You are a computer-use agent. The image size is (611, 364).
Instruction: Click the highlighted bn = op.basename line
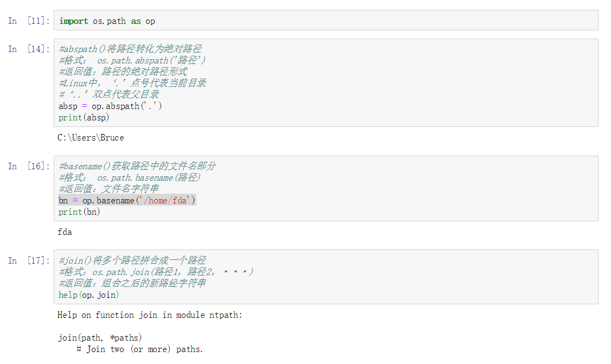(127, 201)
